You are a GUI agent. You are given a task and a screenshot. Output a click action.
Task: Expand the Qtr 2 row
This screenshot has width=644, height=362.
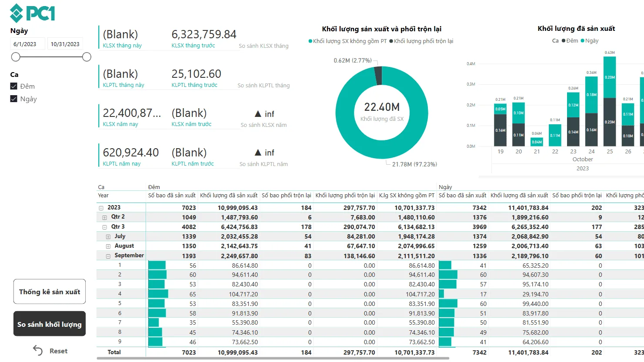point(104,217)
